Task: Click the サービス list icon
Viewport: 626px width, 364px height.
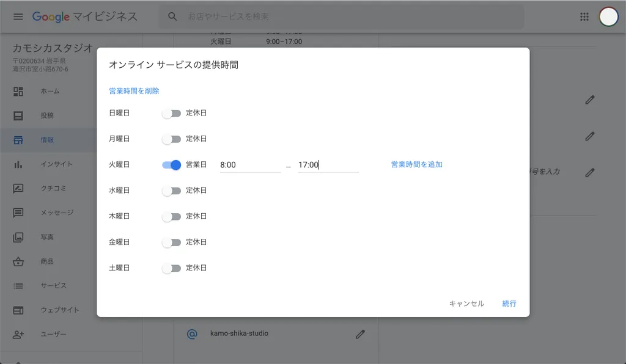Action: [18, 286]
